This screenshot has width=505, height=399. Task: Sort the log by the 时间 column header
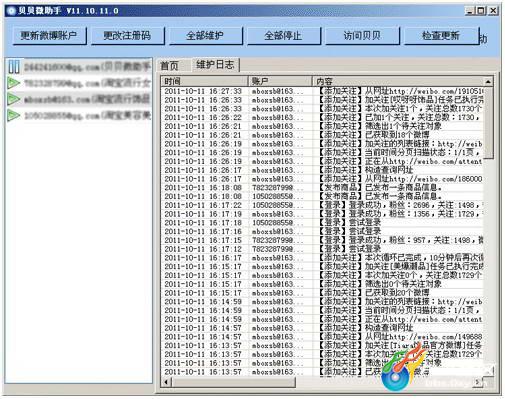tap(204, 81)
